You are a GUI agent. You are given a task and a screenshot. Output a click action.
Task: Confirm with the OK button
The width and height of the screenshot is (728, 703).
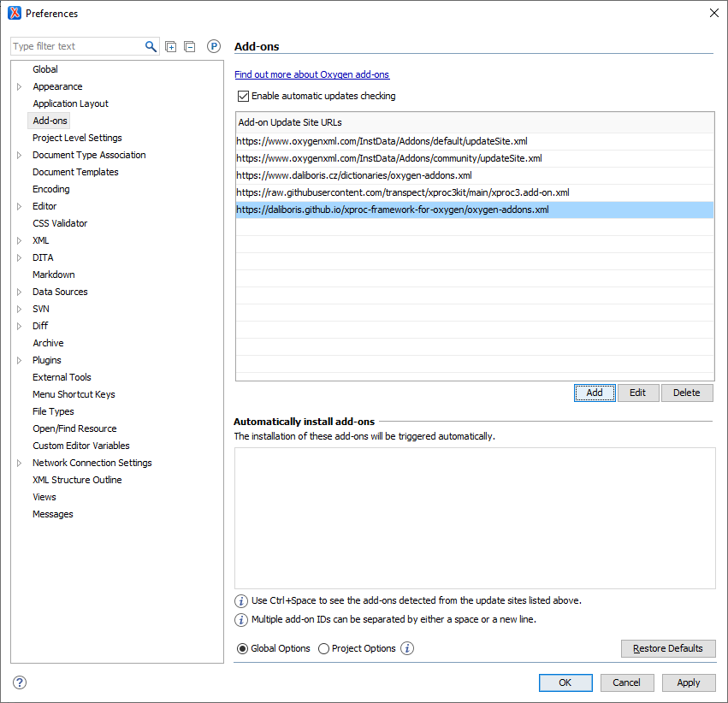pyautogui.click(x=565, y=682)
